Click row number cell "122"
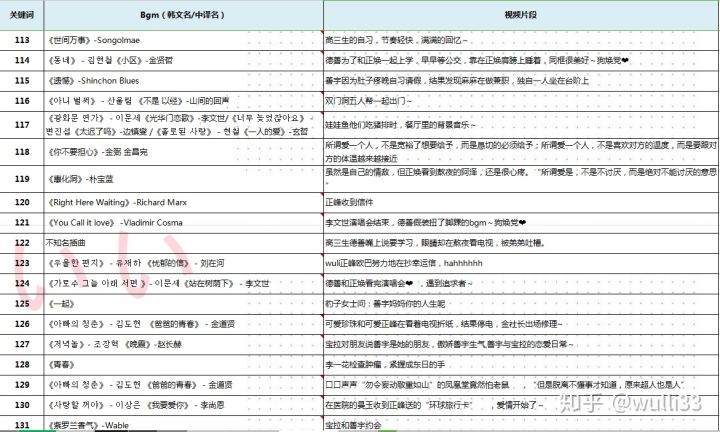The width and height of the screenshot is (720, 432). coord(22,243)
